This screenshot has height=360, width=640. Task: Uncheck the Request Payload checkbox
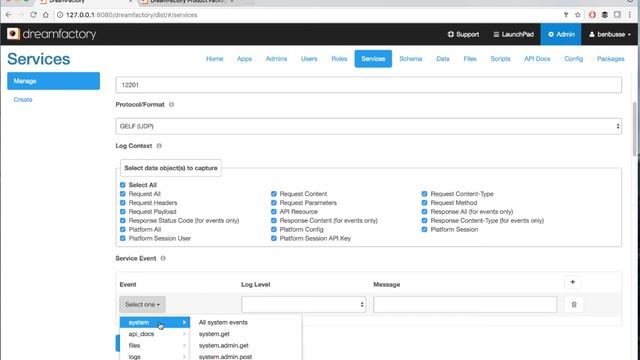[x=123, y=212]
